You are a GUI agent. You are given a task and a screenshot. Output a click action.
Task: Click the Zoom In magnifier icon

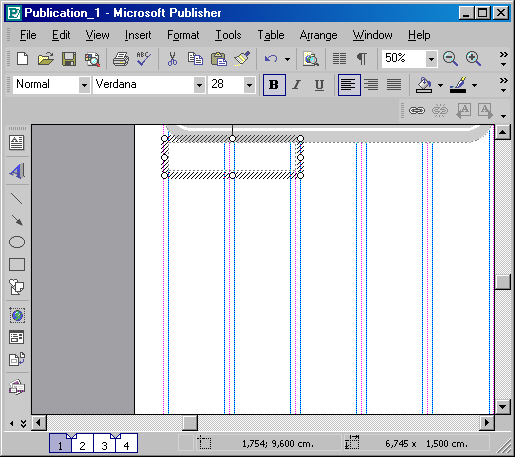[473, 59]
